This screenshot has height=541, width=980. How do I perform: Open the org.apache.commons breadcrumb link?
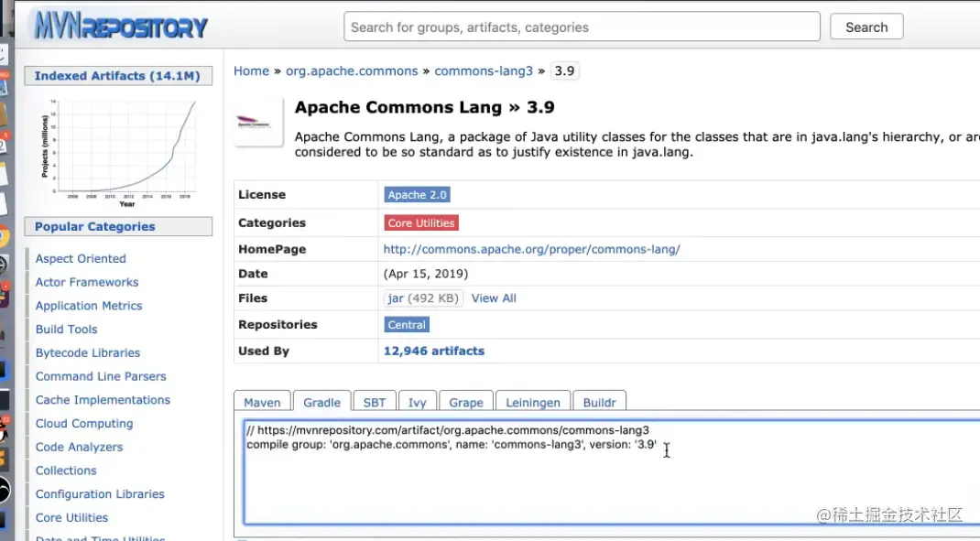pos(352,71)
